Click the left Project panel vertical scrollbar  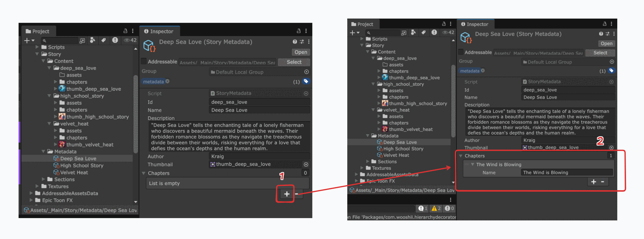click(x=135, y=114)
